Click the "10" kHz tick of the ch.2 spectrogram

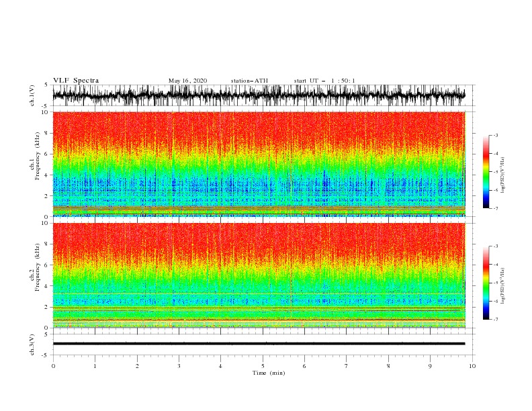45,223
